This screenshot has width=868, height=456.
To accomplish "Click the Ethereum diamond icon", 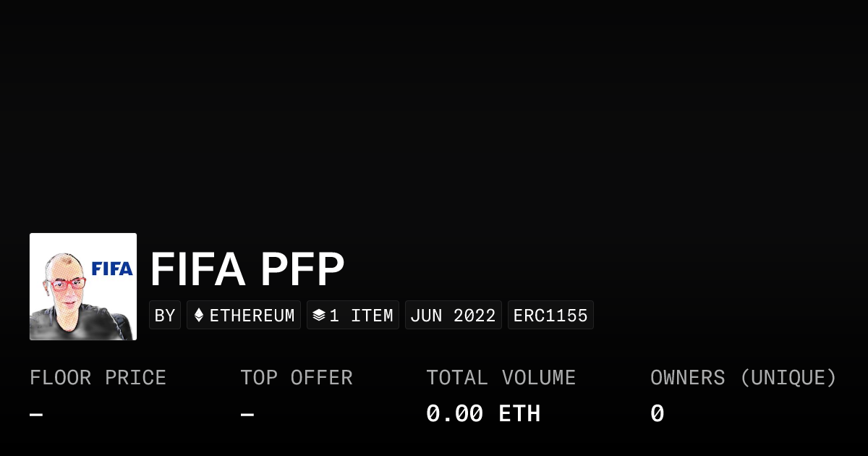I will 199,316.
